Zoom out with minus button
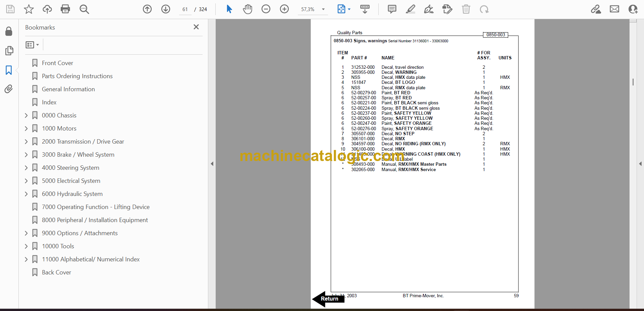The height and width of the screenshot is (311, 644). (266, 9)
